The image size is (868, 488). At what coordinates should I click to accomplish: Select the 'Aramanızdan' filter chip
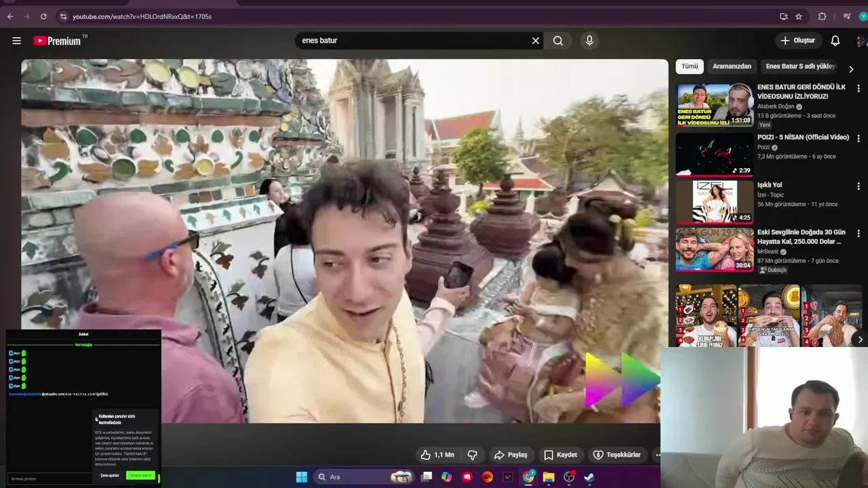732,66
